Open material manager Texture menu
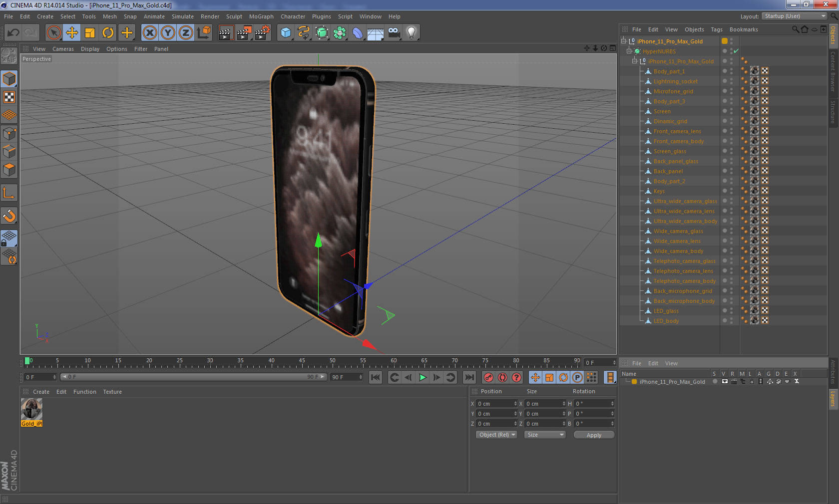This screenshot has width=839, height=504. click(112, 392)
